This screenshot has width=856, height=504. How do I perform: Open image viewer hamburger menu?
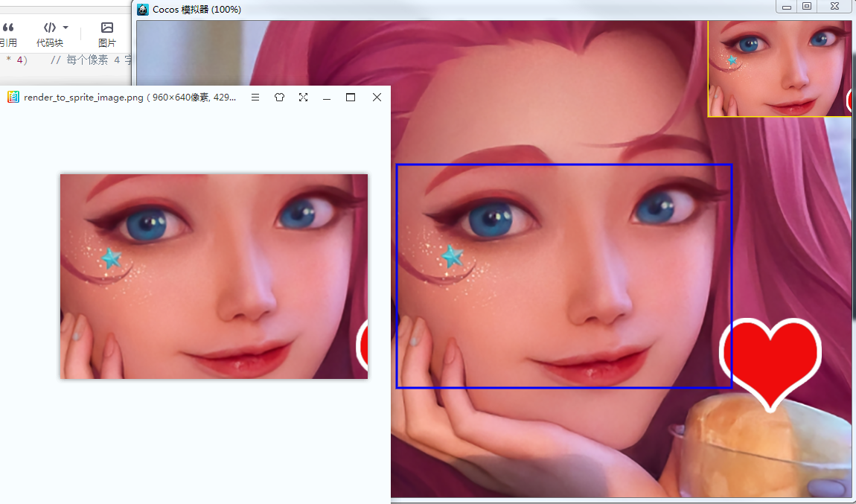point(255,98)
